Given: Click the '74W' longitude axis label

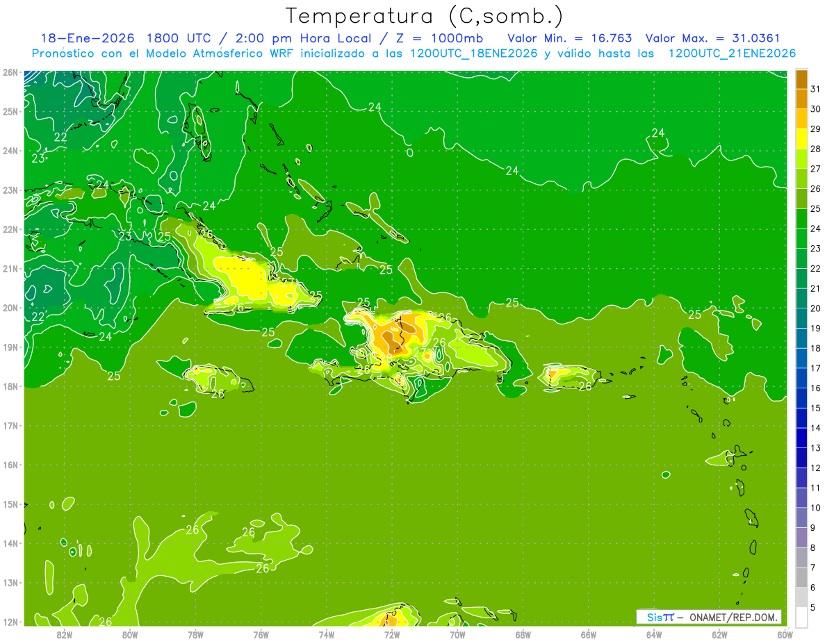Looking at the screenshot, I should (327, 634).
